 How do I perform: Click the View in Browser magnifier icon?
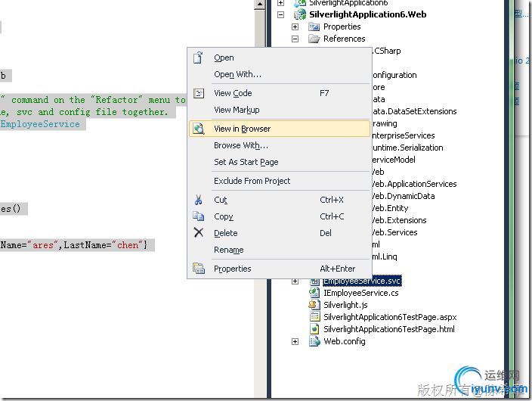pos(199,129)
